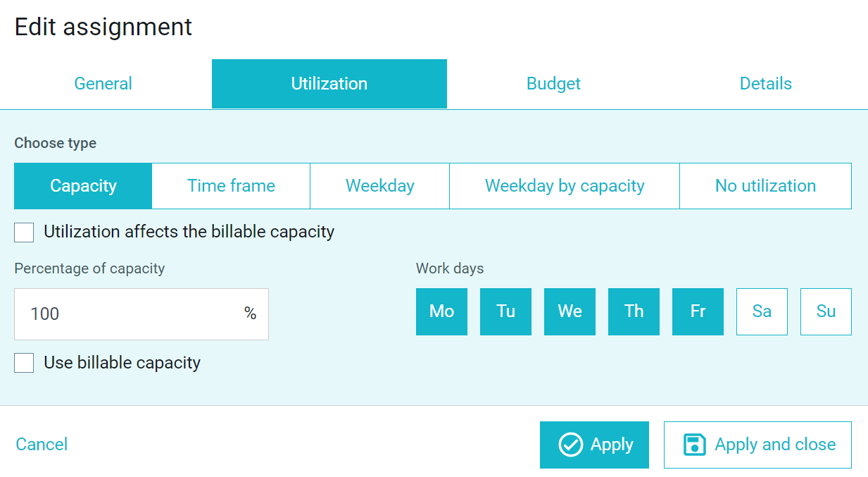The height and width of the screenshot is (477, 868).
Task: Enable Sunday as a work day
Action: click(826, 311)
